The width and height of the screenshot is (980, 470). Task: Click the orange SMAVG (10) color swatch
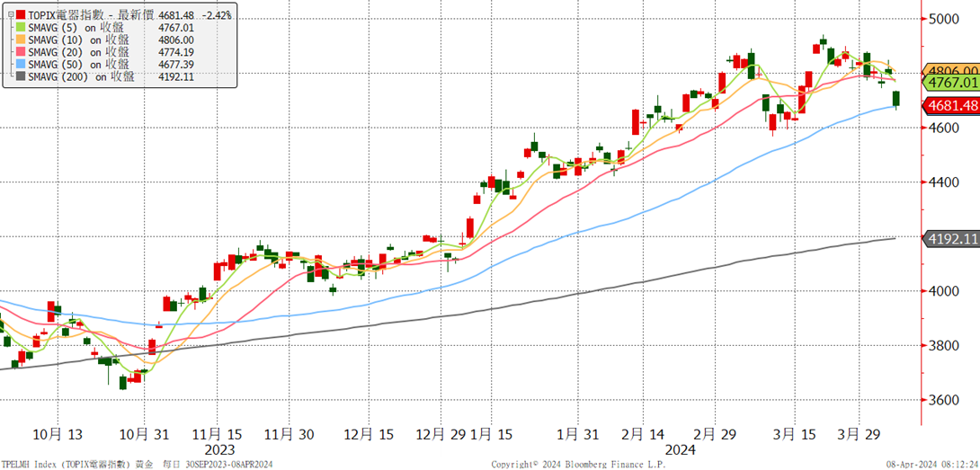[x=22, y=40]
